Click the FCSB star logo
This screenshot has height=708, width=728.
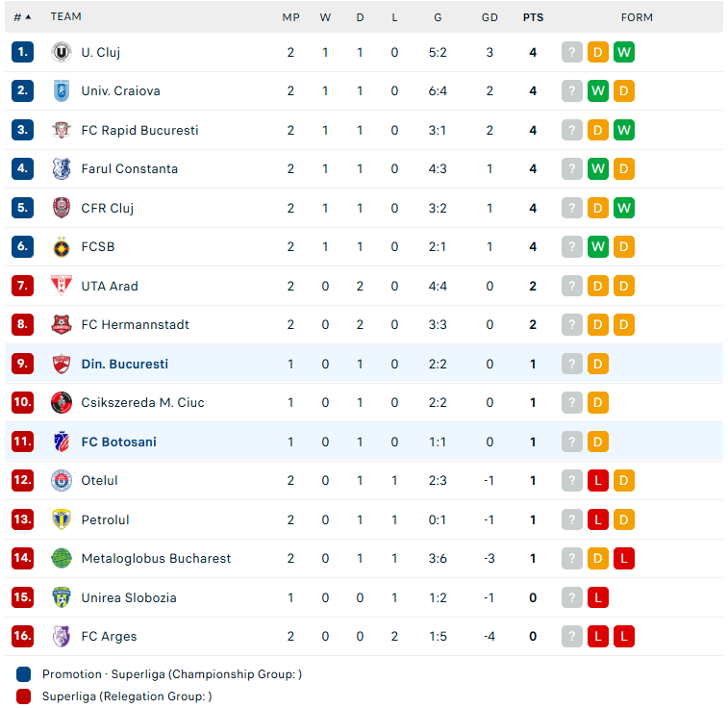(61, 247)
